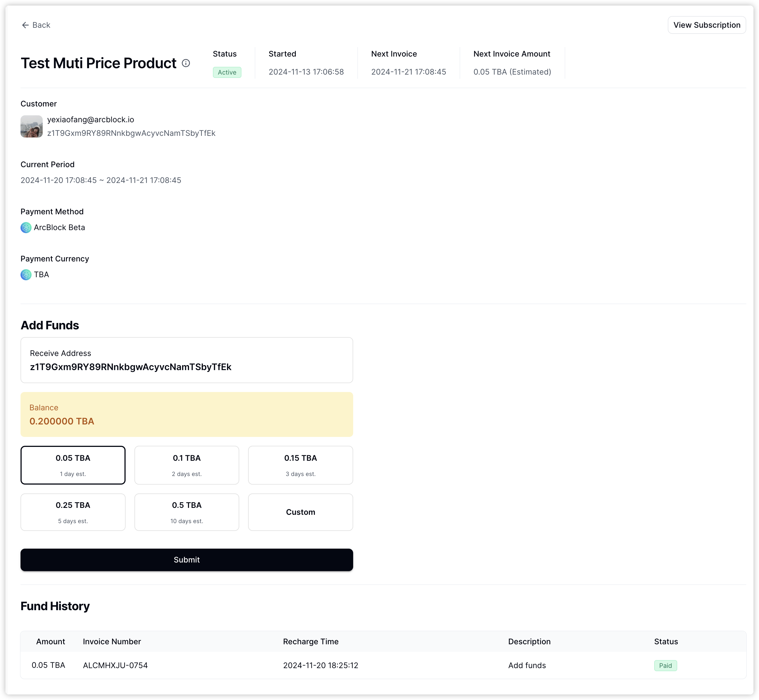Click the TBA currency icon
Screen dimensions: 759x700
pyautogui.click(x=26, y=275)
